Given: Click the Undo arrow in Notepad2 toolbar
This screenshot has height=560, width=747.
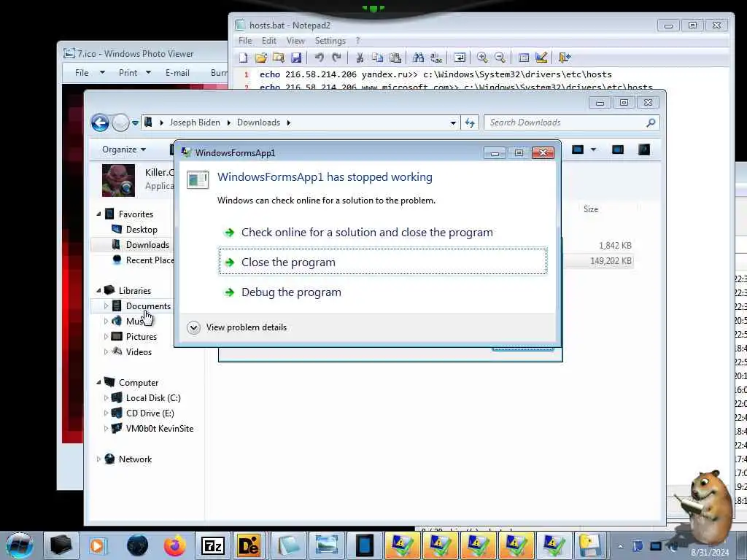Looking at the screenshot, I should [x=320, y=58].
